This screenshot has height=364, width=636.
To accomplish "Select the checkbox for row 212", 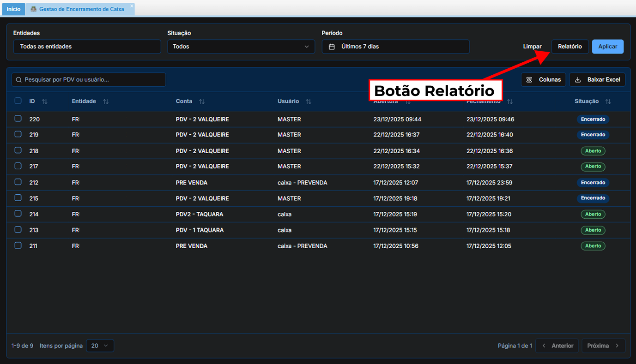I will (18, 182).
